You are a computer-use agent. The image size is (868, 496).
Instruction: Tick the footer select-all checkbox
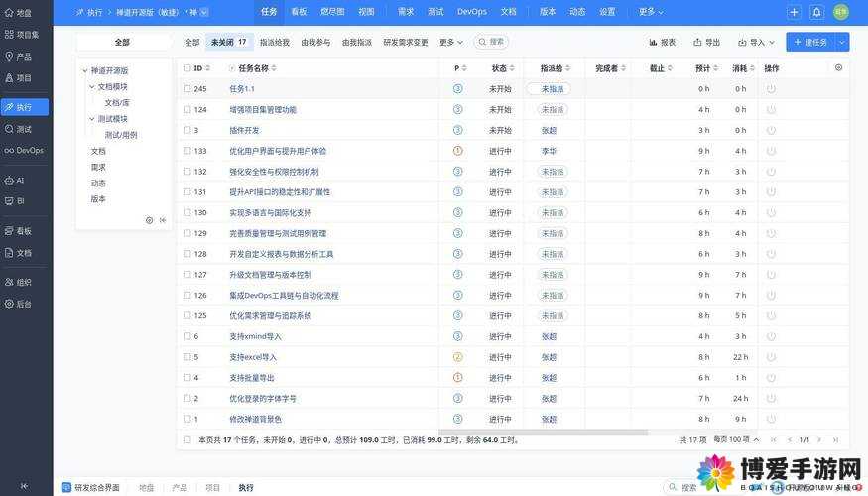pos(187,440)
